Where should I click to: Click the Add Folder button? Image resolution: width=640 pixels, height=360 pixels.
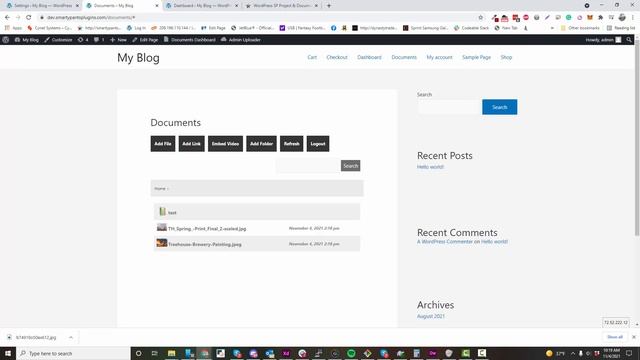tap(261, 144)
